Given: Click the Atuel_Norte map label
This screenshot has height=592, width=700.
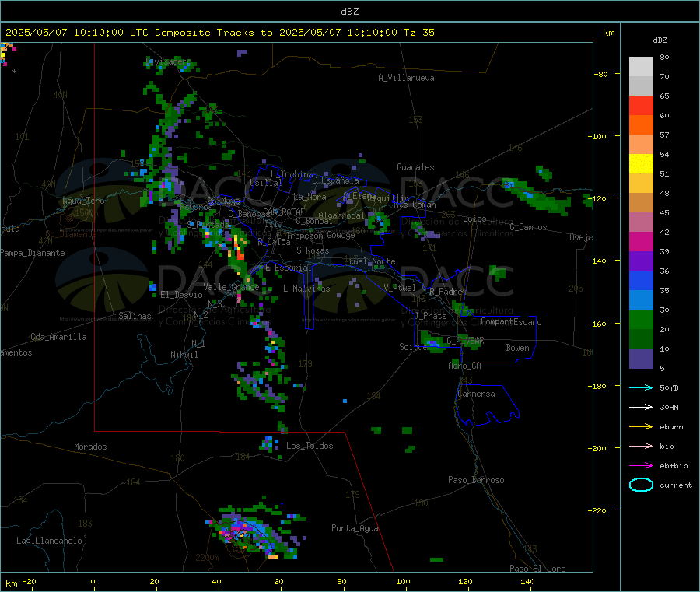Looking at the screenshot, I should pyautogui.click(x=369, y=261).
